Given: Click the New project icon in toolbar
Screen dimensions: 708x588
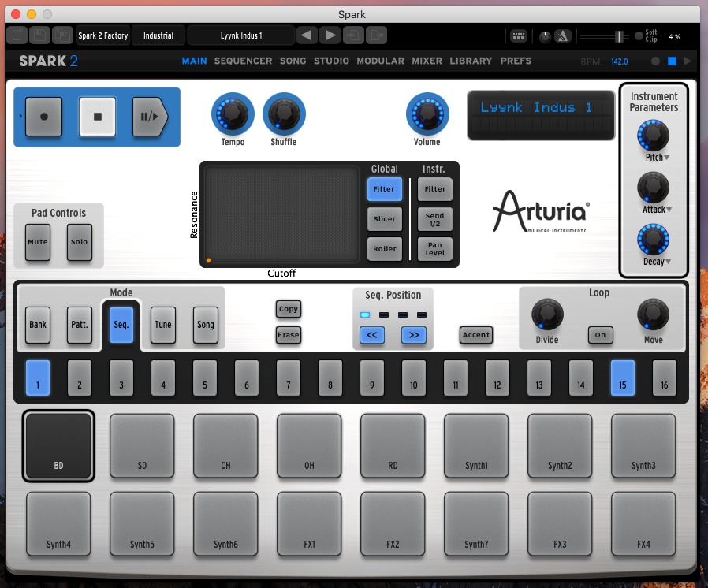Looking at the screenshot, I should 17,35.
